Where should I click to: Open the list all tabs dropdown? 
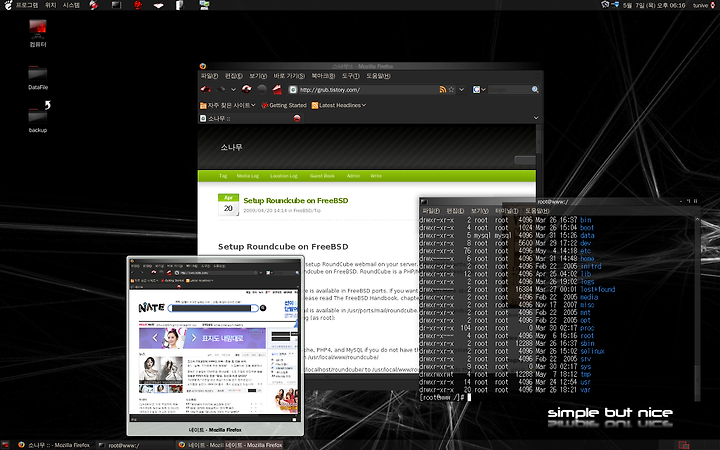tap(536, 118)
